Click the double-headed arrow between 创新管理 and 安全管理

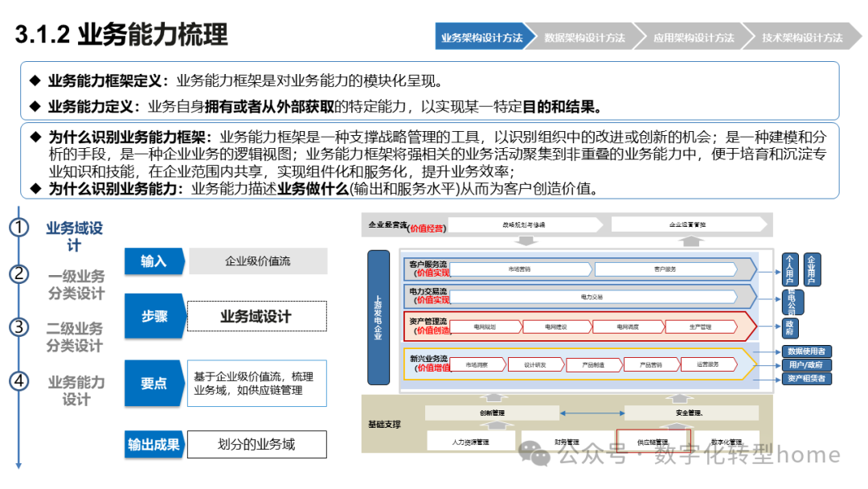(592, 413)
